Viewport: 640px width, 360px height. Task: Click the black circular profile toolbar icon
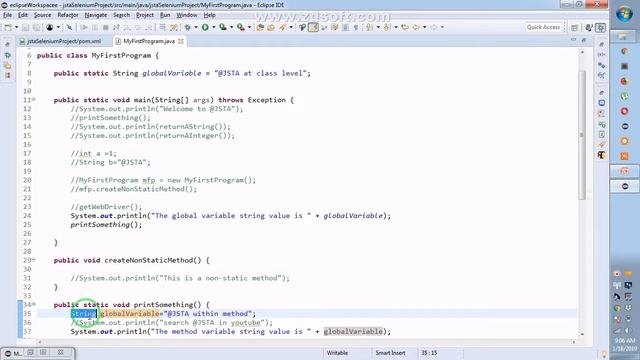click(49, 27)
